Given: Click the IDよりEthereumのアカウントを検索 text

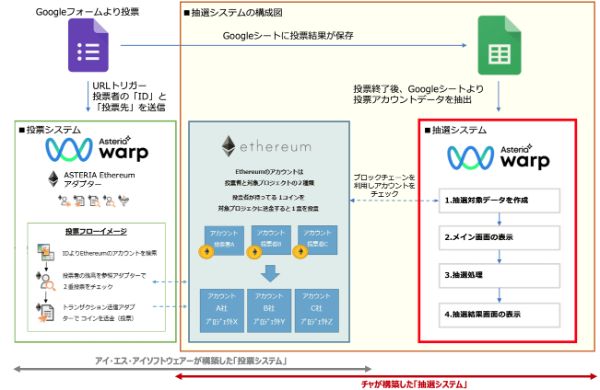Looking at the screenshot, I should tap(110, 253).
